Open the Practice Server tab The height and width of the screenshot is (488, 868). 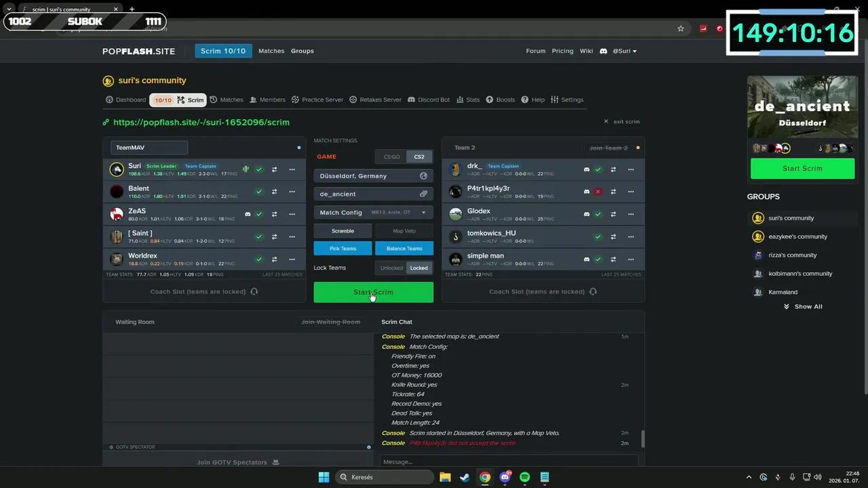tap(317, 100)
